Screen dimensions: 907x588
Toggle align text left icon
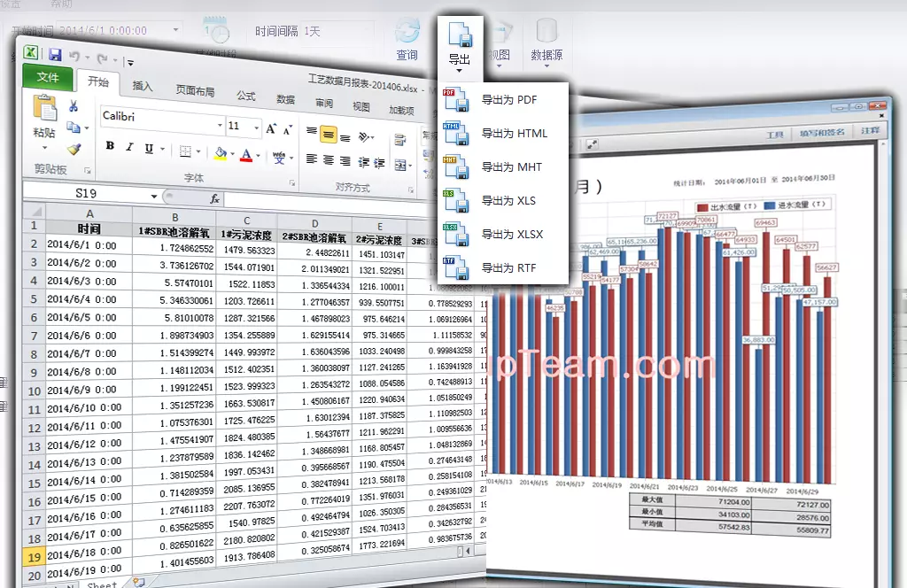tap(311, 159)
